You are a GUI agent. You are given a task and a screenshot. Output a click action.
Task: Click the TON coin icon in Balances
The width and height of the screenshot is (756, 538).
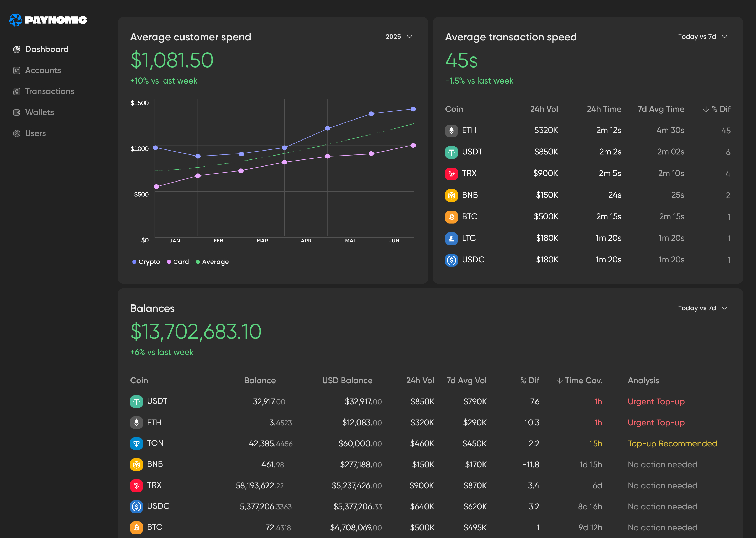coord(136,444)
